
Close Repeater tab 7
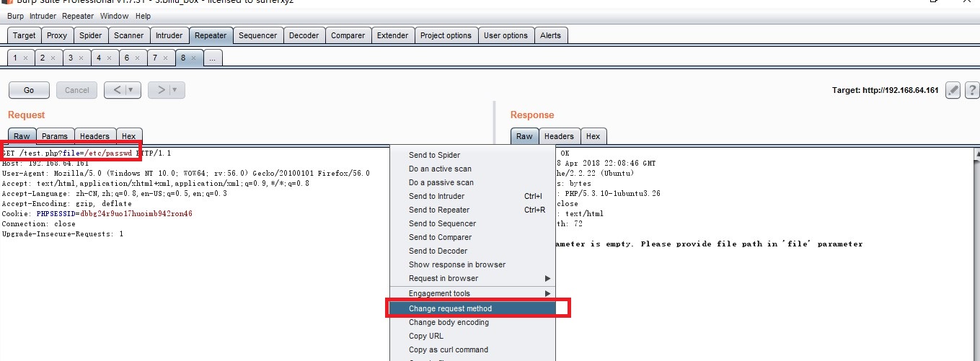click(165, 58)
